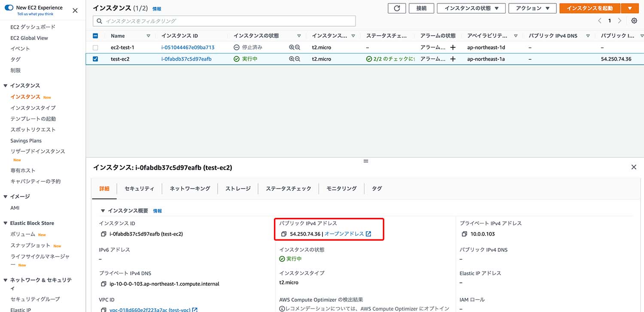Zoom out icon on ec2-test-1 row
Image resolution: width=644 pixels, height=312 pixels.
[298, 47]
